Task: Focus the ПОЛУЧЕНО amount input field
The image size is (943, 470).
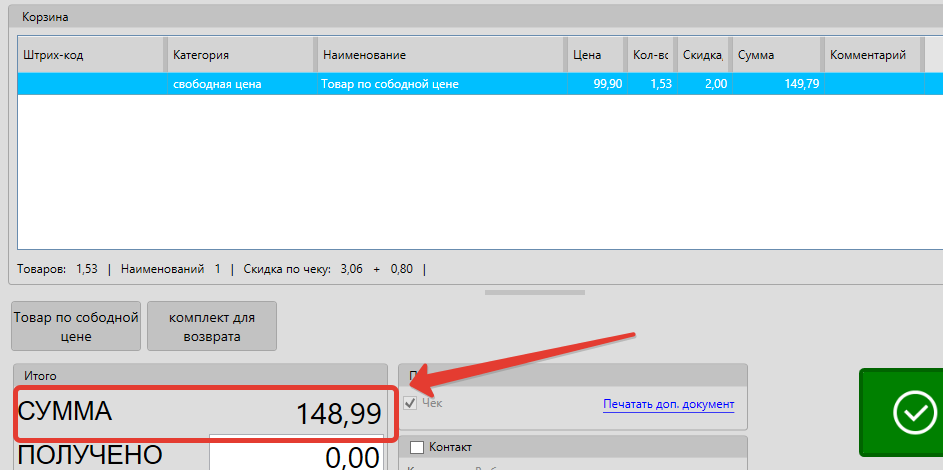Action: pyautogui.click(x=296, y=456)
